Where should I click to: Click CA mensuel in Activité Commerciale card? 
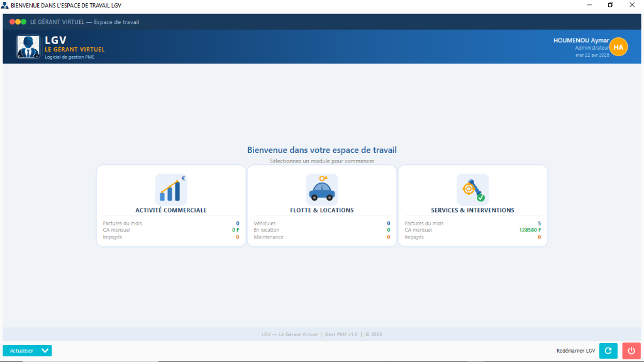[x=116, y=230]
